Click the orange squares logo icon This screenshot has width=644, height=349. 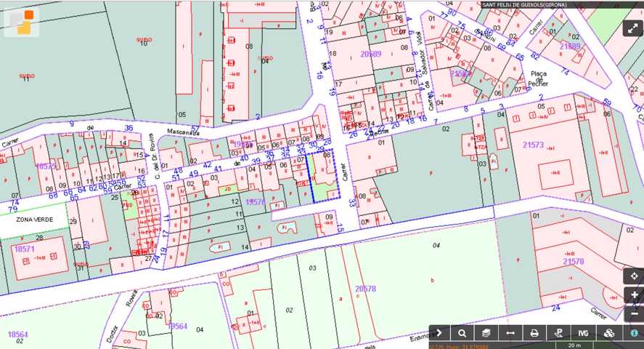tap(22, 22)
